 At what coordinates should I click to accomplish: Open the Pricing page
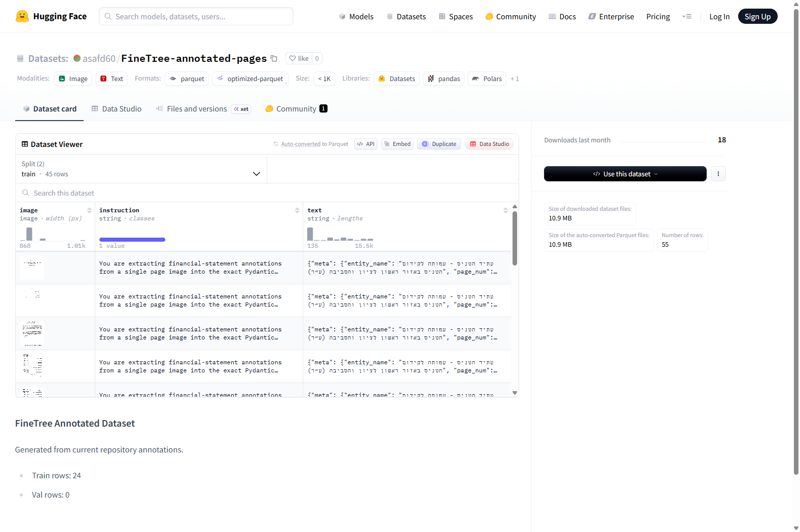click(x=658, y=16)
